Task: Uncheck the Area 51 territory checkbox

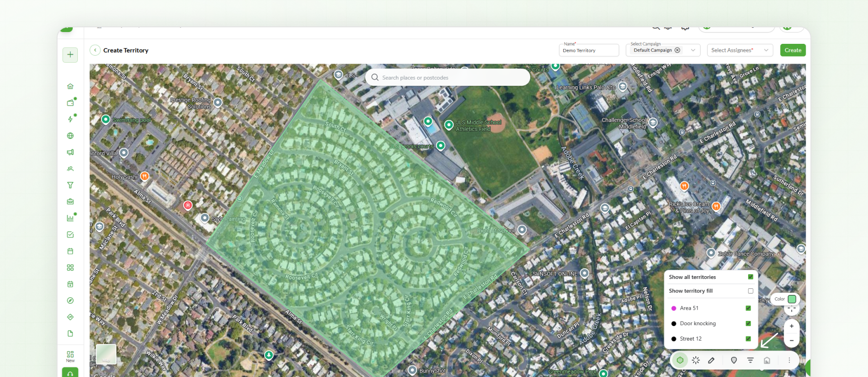Action: pos(748,308)
